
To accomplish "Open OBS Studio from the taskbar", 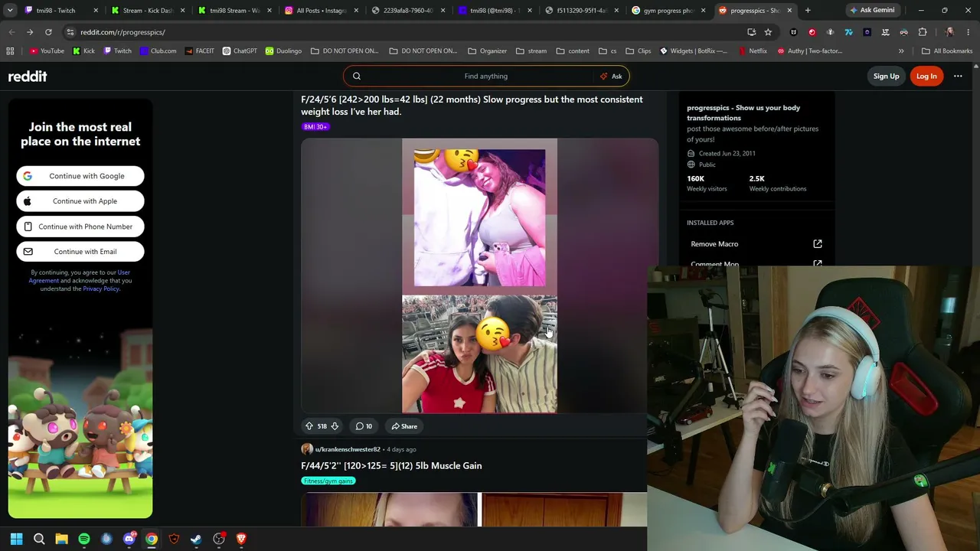I will pyautogui.click(x=219, y=539).
